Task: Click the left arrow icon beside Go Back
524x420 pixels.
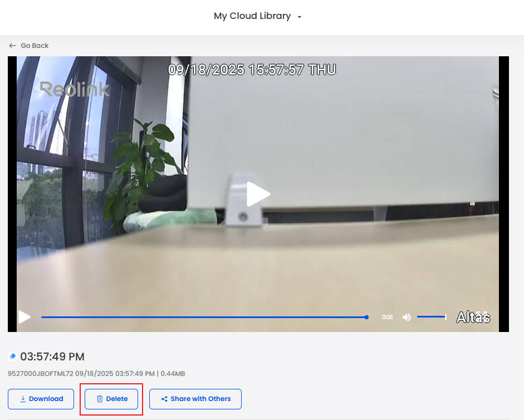Action: coord(12,46)
